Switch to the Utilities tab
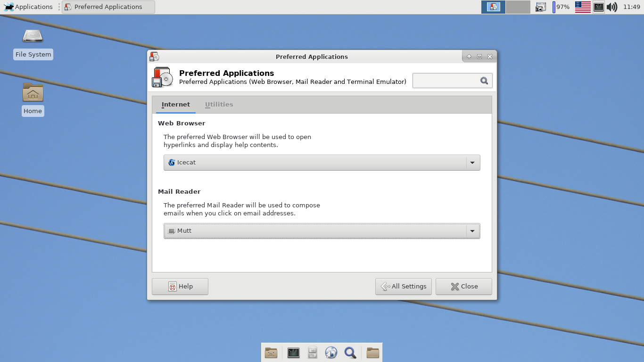This screenshot has width=644, height=362. 219,105
